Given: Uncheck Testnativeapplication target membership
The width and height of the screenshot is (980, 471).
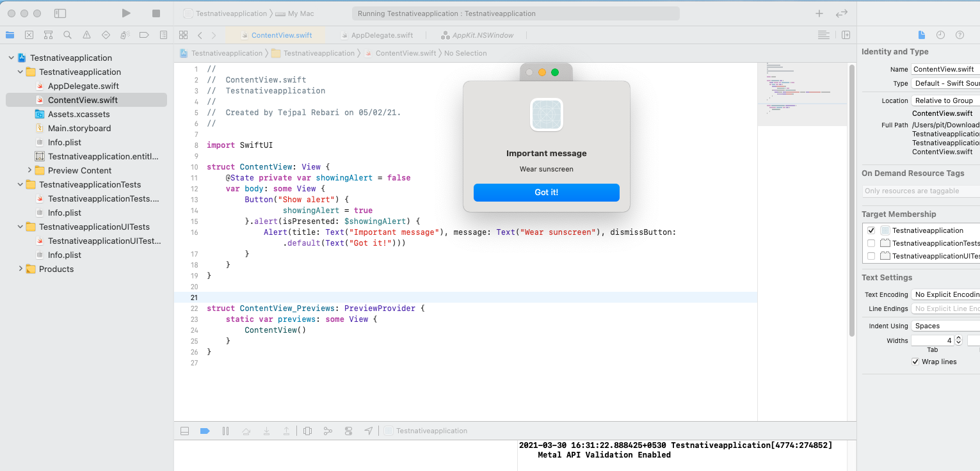Looking at the screenshot, I should coord(871,230).
